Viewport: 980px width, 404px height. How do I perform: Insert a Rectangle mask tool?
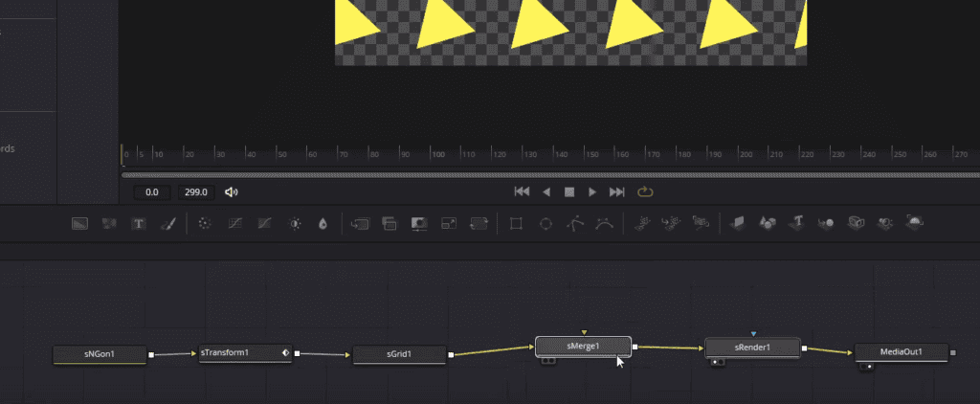pyautogui.click(x=516, y=223)
